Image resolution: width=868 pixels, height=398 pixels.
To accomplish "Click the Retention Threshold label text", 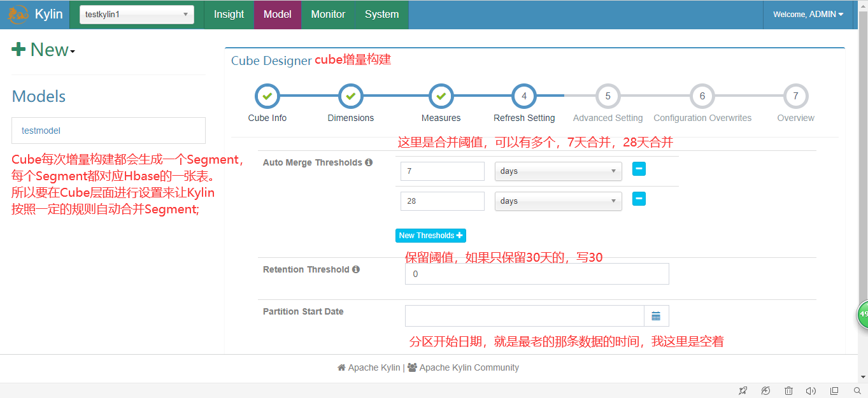I will click(x=306, y=269).
